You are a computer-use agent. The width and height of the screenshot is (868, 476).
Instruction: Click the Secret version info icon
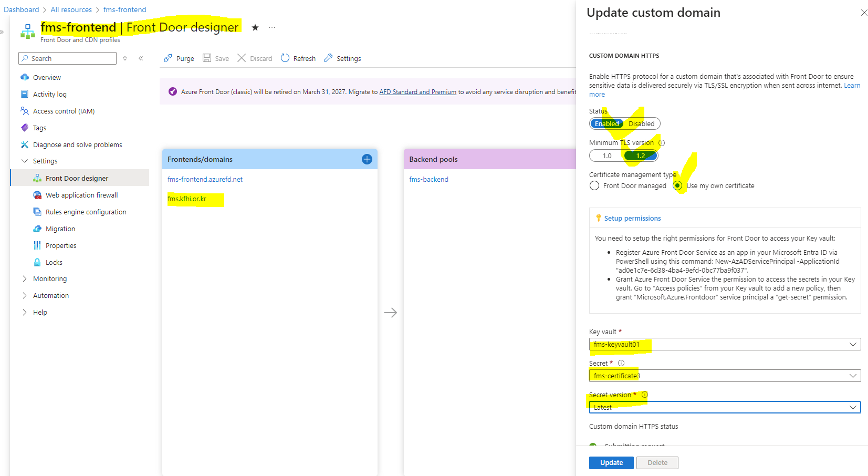click(645, 395)
